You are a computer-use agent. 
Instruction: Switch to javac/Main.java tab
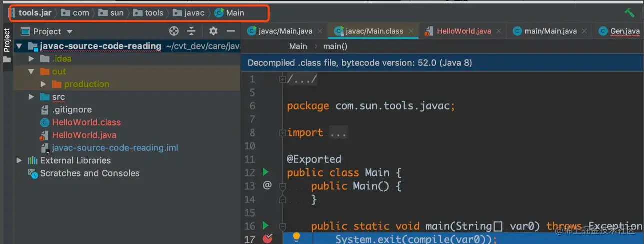pos(285,31)
